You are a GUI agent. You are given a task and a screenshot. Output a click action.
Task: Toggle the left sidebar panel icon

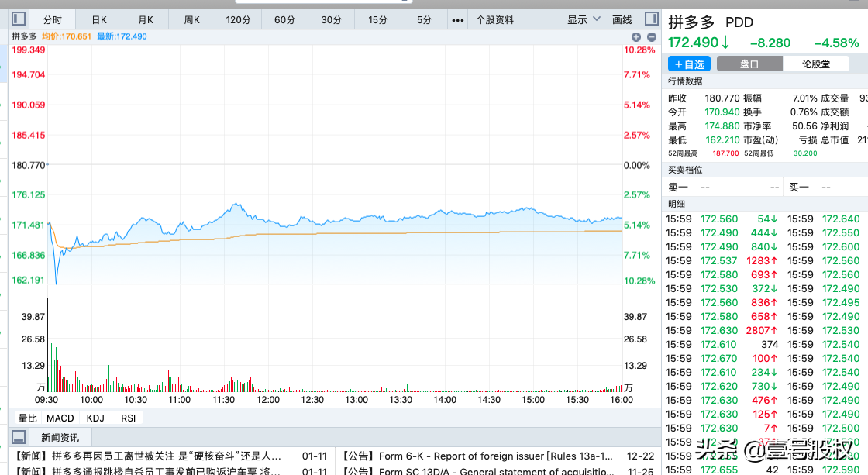[19, 19]
